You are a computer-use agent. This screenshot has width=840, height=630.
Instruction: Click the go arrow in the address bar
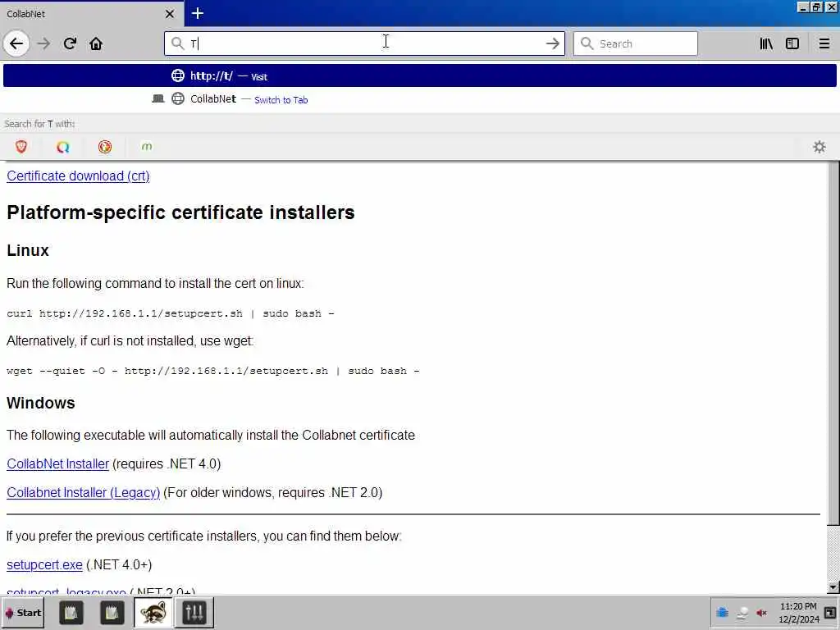pos(552,43)
